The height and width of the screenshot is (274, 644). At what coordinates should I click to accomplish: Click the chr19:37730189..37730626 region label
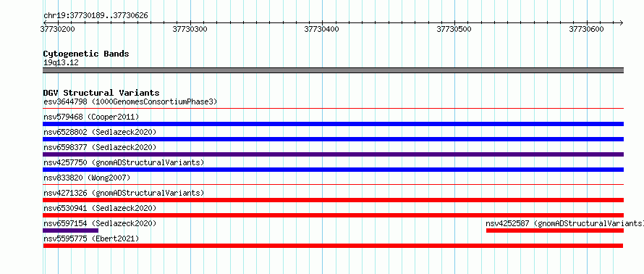click(x=96, y=16)
